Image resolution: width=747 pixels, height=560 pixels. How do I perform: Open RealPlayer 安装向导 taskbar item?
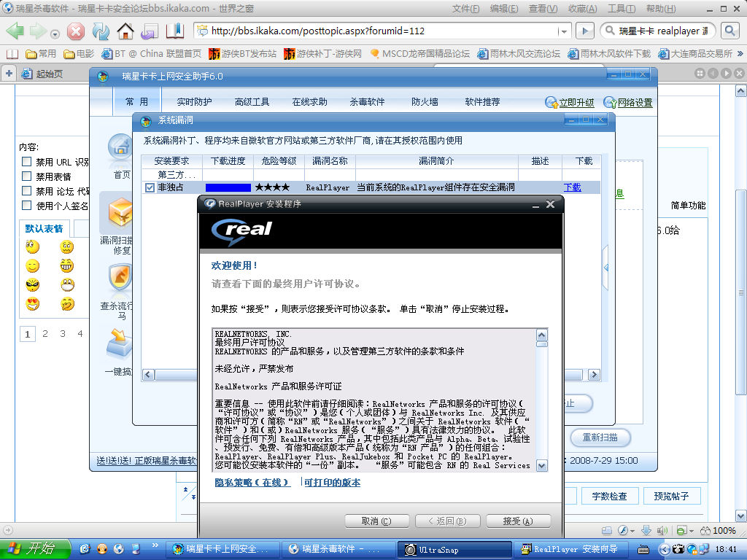[570, 550]
